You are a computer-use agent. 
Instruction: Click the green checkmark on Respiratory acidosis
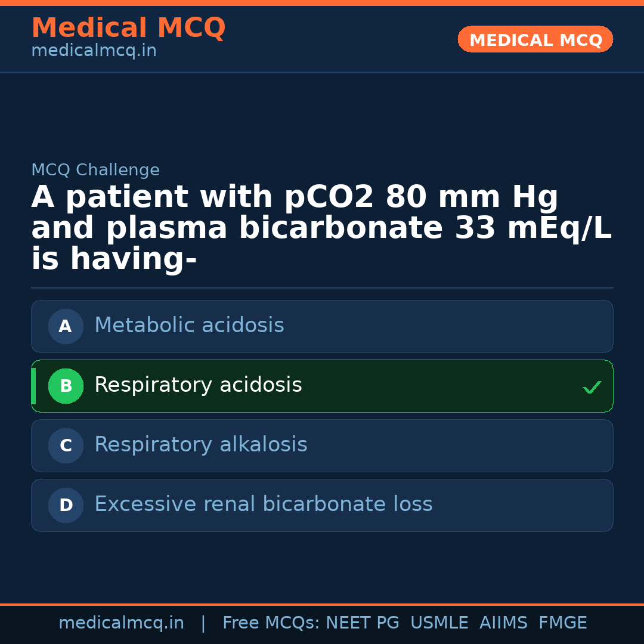pyautogui.click(x=592, y=387)
